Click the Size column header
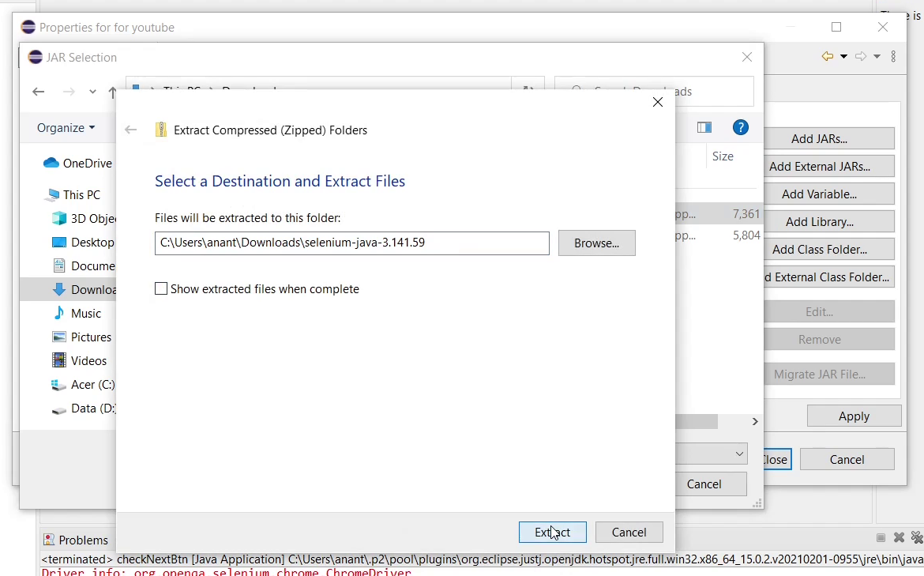This screenshot has width=924, height=576. (723, 156)
